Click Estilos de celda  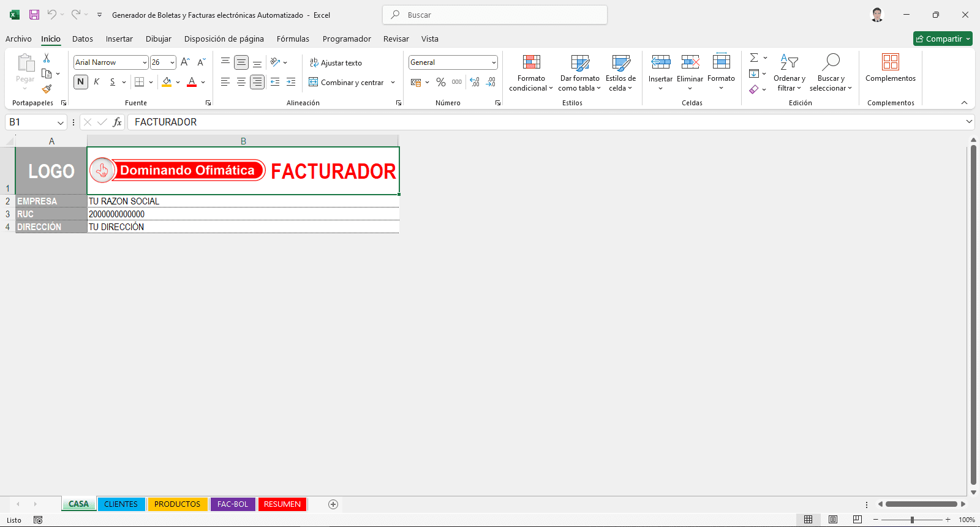620,73
